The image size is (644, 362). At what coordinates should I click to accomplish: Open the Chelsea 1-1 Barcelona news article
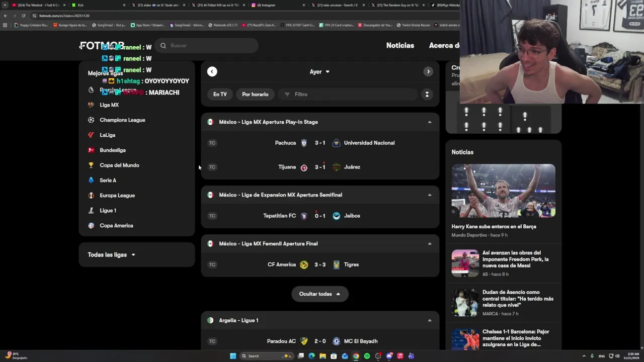(516, 338)
